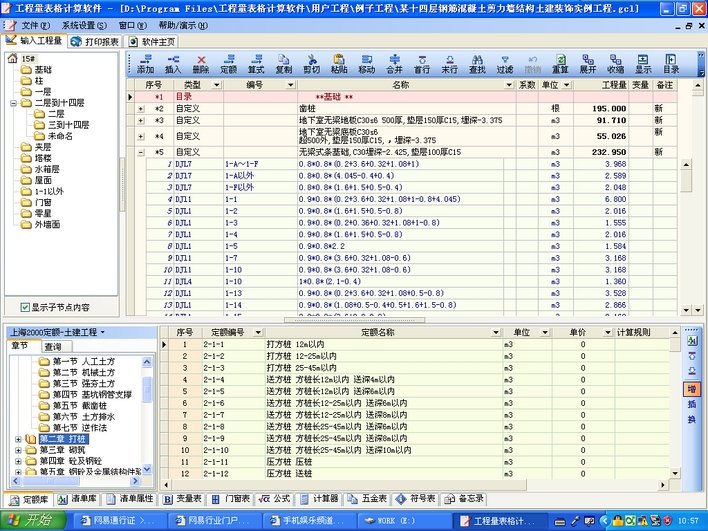
Task: Collapse row *5 无梁式条基础
Action: pyautogui.click(x=141, y=153)
